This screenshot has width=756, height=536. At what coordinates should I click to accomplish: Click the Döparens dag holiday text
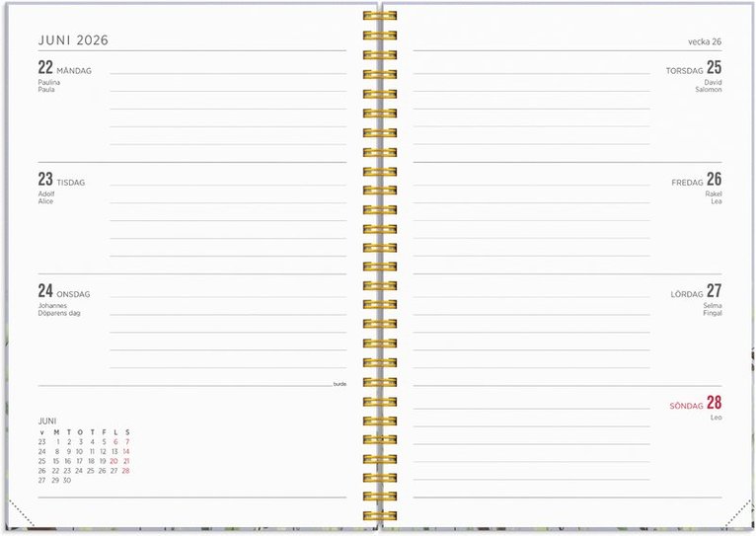click(59, 314)
